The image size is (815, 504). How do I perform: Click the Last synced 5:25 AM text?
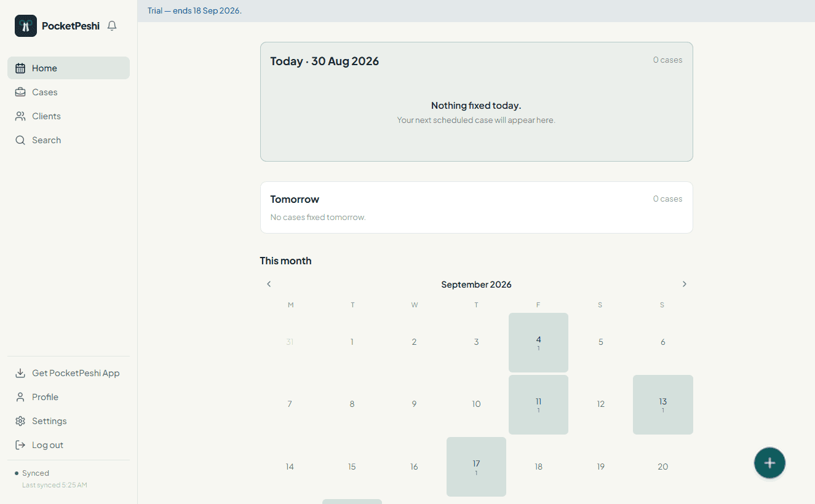(55, 485)
